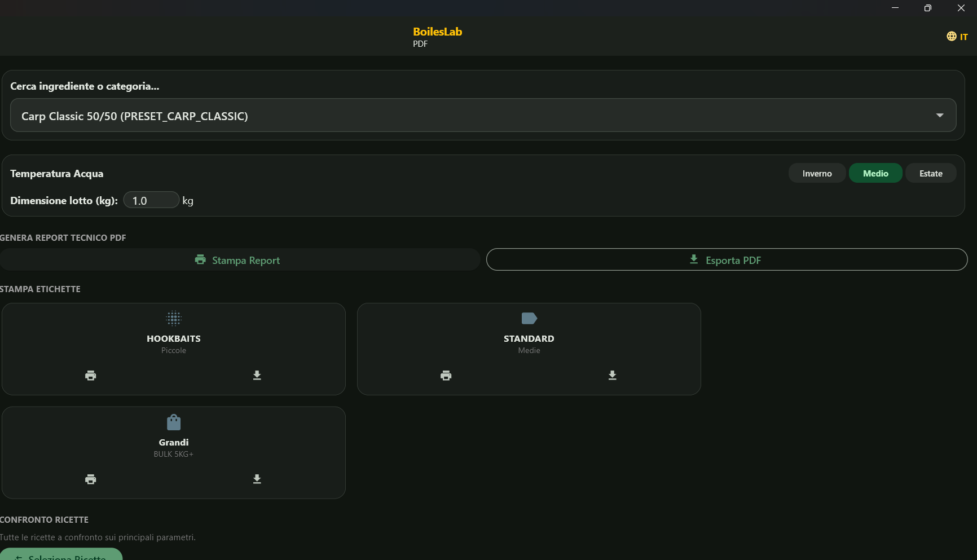This screenshot has width=977, height=560.
Task: Print the HOOKBAITS small labels
Action: coord(90,376)
